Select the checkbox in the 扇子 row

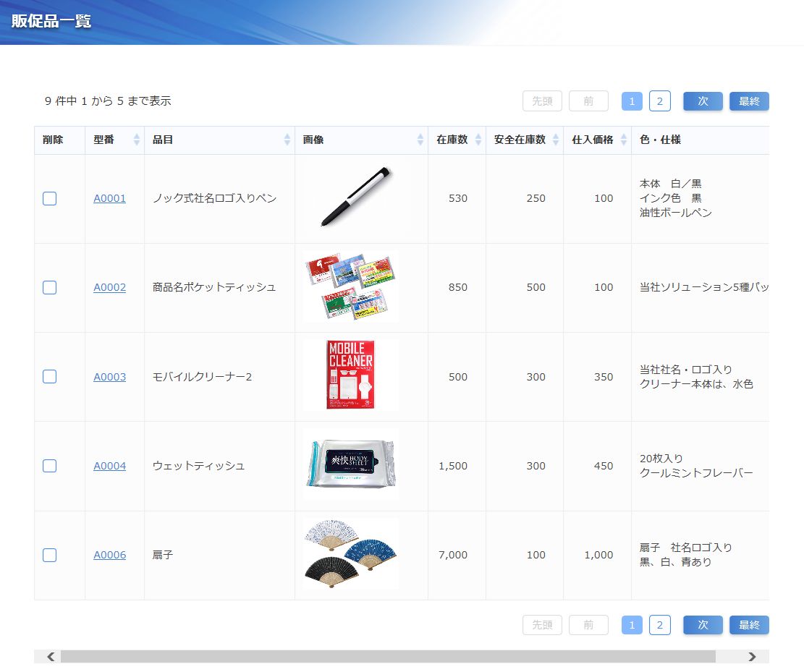pyautogui.click(x=49, y=555)
